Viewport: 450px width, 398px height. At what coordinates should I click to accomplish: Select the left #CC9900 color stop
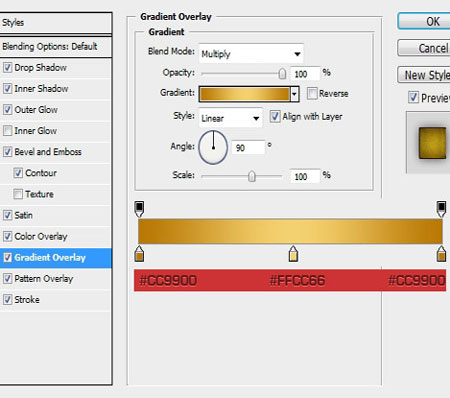(x=139, y=254)
